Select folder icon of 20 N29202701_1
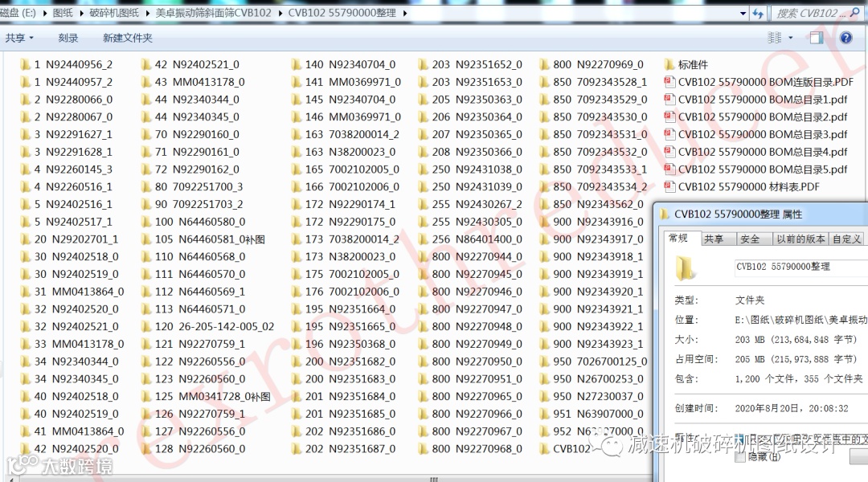 click(25, 239)
